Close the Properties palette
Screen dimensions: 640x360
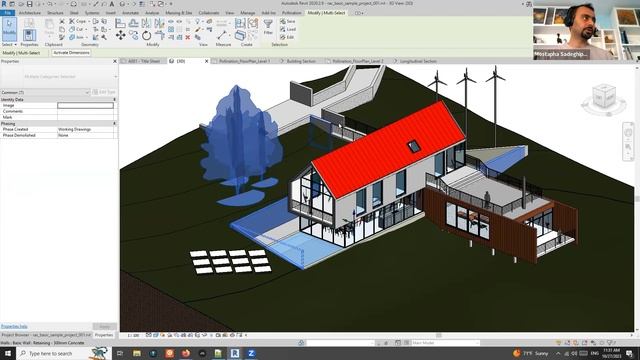[x=115, y=61]
